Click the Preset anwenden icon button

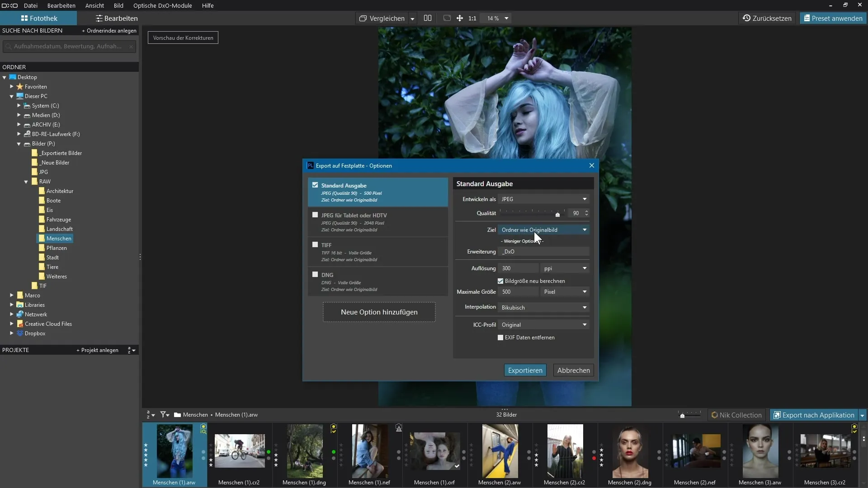tap(833, 18)
